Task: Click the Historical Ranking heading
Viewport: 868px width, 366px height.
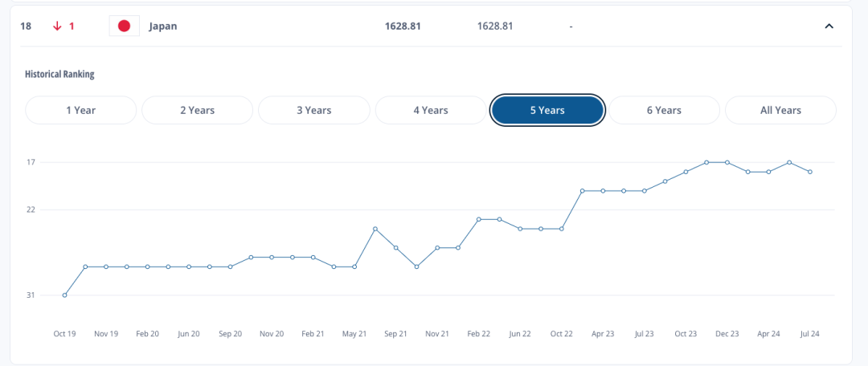Action: tap(59, 74)
